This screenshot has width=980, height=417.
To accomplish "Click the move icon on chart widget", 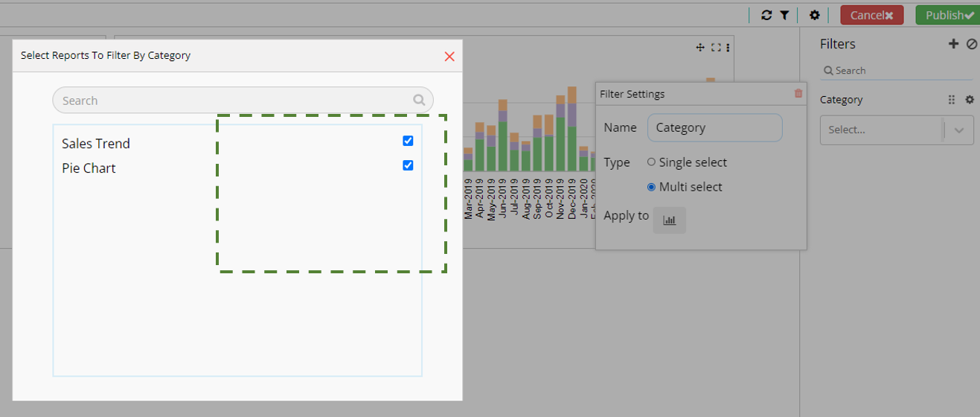I will (x=700, y=48).
